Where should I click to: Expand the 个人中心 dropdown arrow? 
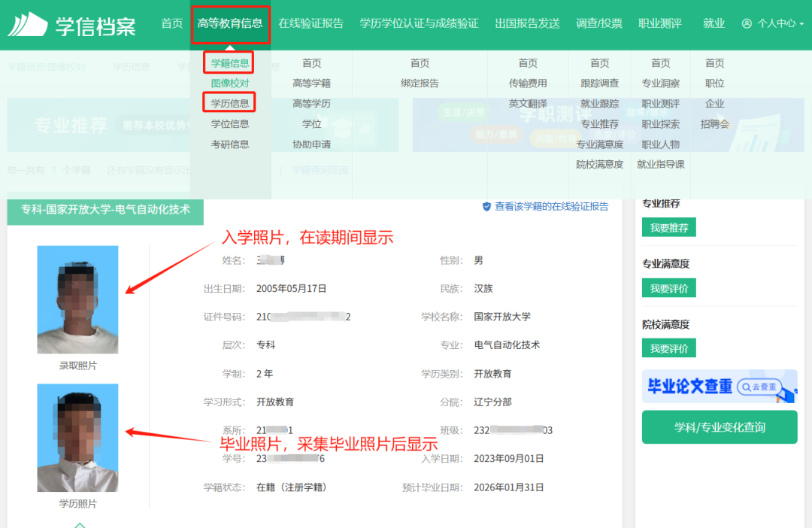click(801, 24)
